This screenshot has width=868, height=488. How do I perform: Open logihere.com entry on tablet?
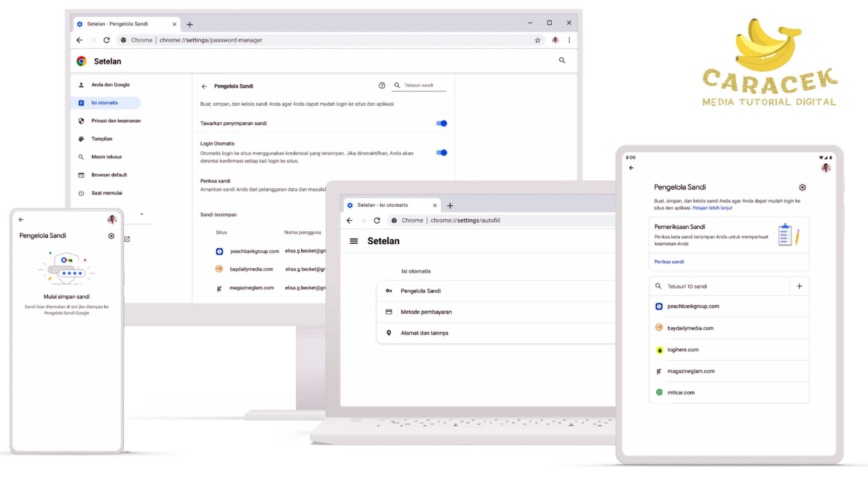(729, 350)
